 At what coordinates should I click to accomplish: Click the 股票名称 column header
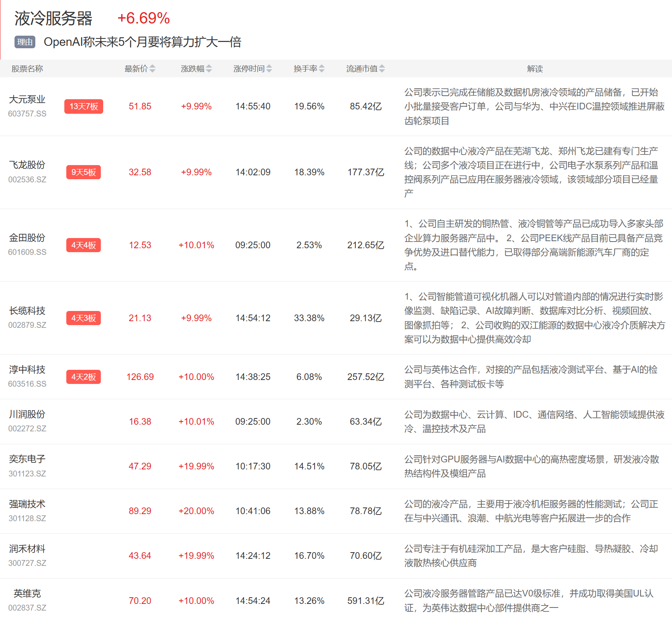click(x=27, y=69)
